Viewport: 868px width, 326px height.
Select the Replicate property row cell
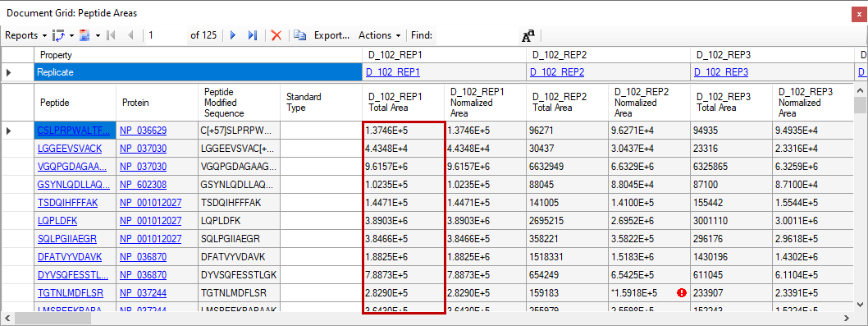(x=198, y=72)
